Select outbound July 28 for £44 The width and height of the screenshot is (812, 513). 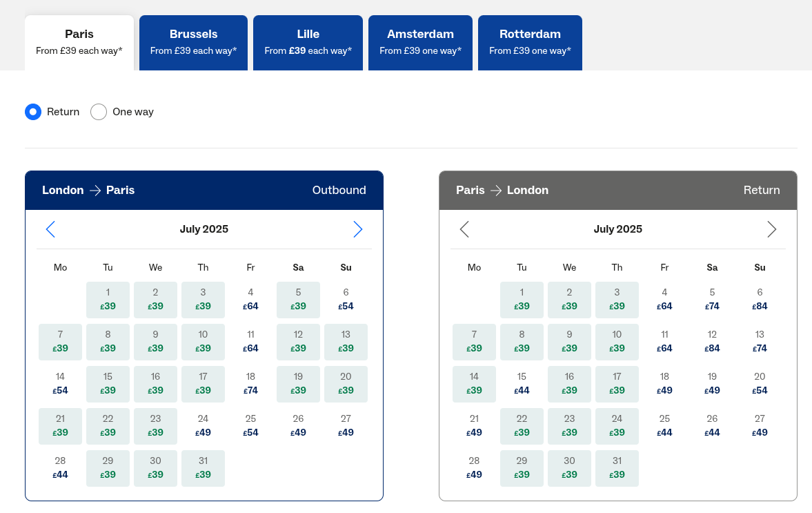(x=60, y=468)
